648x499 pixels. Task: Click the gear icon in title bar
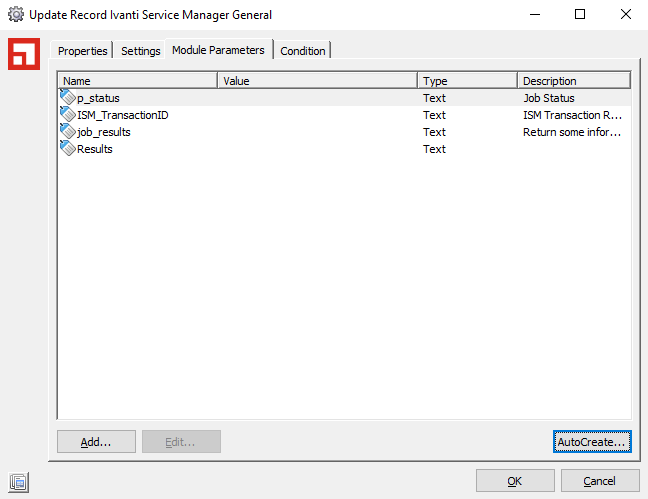click(x=16, y=14)
